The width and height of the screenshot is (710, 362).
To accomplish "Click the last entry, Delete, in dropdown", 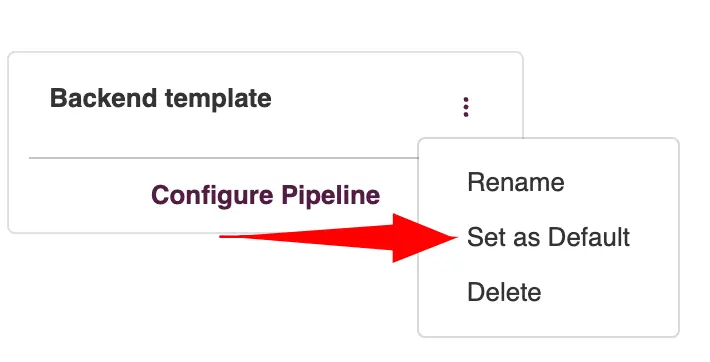I will [x=504, y=292].
